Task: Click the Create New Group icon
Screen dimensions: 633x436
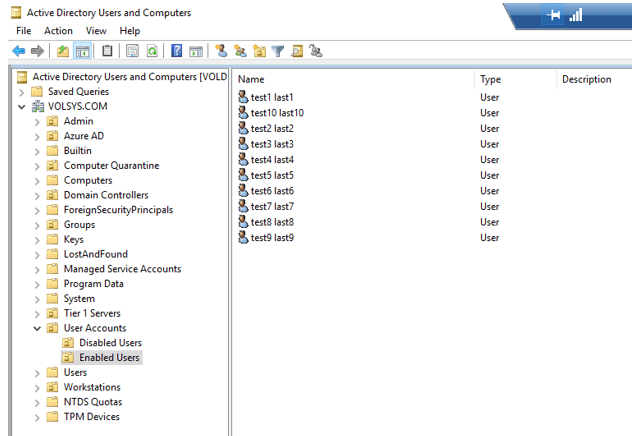Action: [240, 50]
